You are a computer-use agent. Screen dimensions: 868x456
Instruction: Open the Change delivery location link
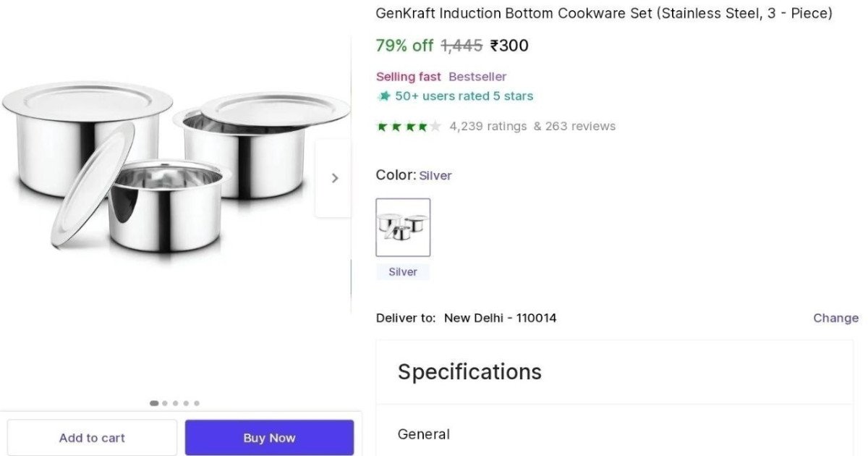pyautogui.click(x=835, y=318)
